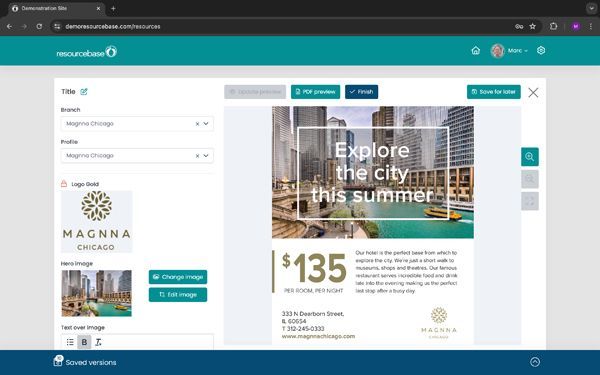Open the PDF preview
Image resolution: width=600 pixels, height=375 pixels.
coord(315,92)
